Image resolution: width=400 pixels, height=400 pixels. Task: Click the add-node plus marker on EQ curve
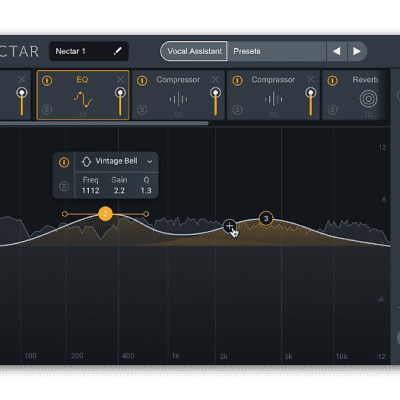tap(229, 226)
